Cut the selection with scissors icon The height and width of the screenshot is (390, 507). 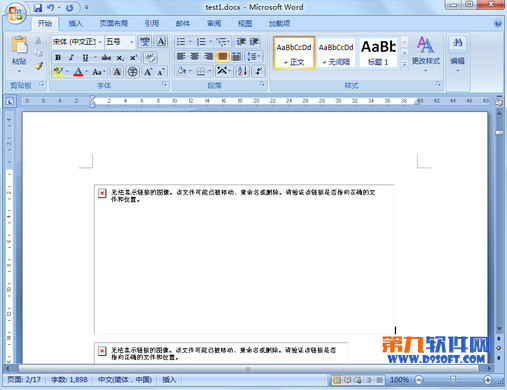pos(38,41)
